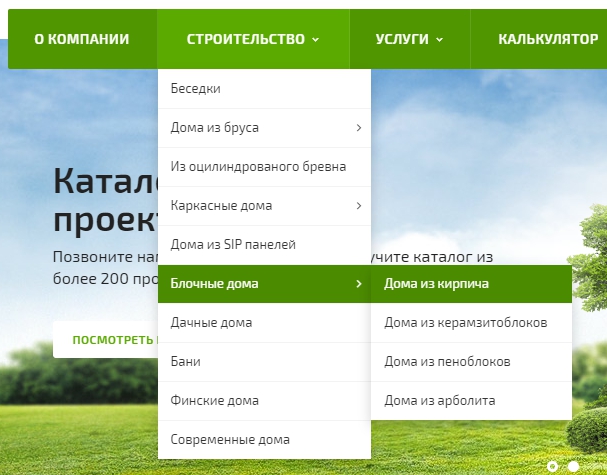Expand Каркасные дома submenu arrow
The height and width of the screenshot is (475, 607).
[359, 206]
